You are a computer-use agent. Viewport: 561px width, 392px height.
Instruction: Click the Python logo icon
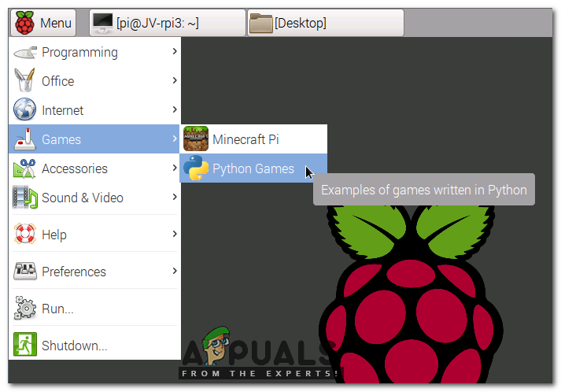[196, 168]
